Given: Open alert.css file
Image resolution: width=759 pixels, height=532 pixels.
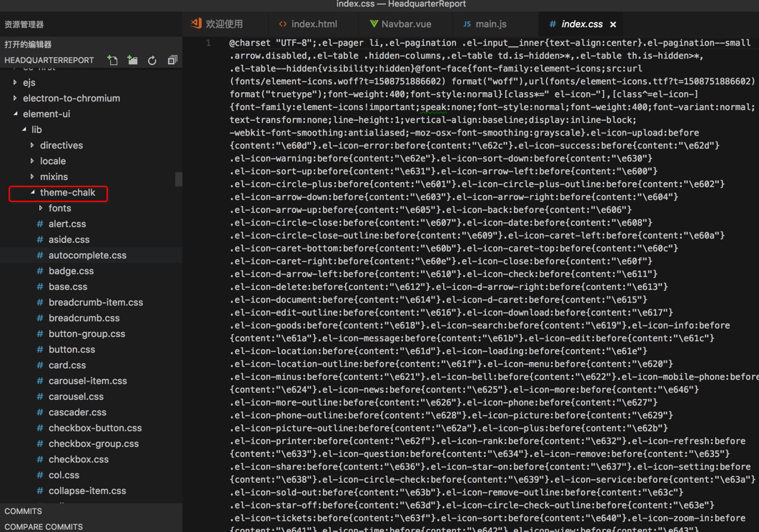Looking at the screenshot, I should [66, 224].
